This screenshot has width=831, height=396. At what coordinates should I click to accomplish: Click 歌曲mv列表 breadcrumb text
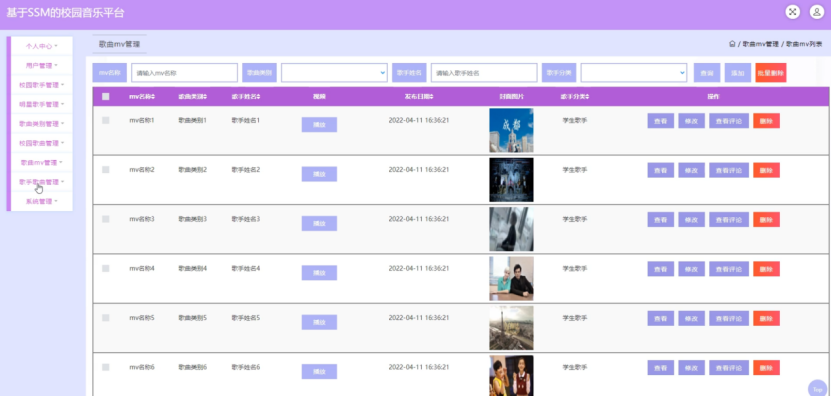[x=804, y=45]
